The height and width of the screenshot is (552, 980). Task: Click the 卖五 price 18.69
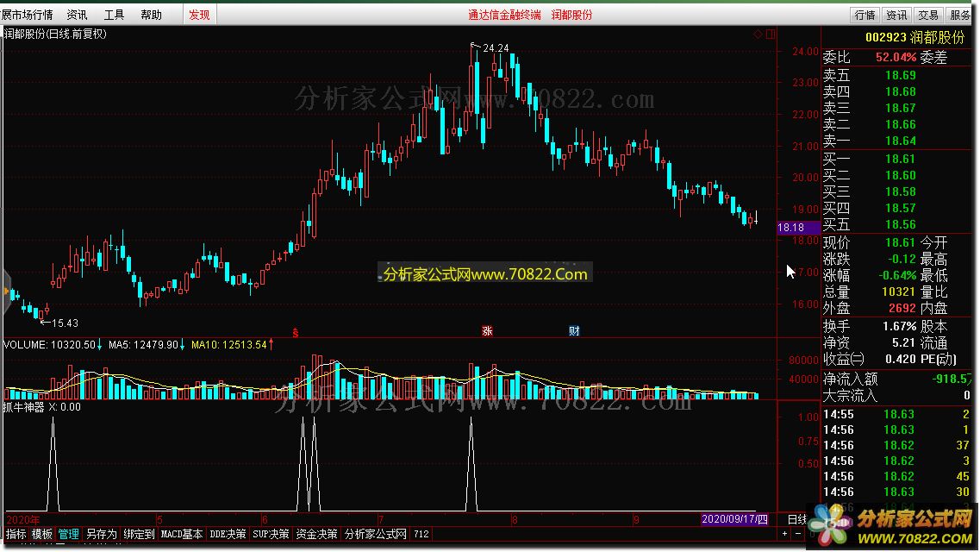(900, 76)
